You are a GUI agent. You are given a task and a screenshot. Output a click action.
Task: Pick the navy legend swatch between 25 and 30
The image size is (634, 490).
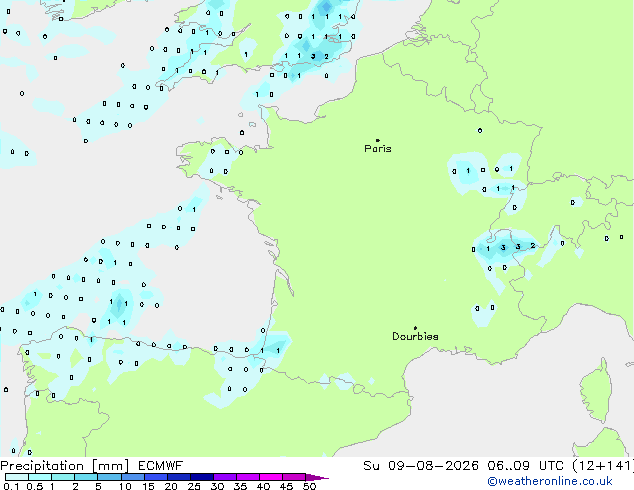tap(201, 477)
